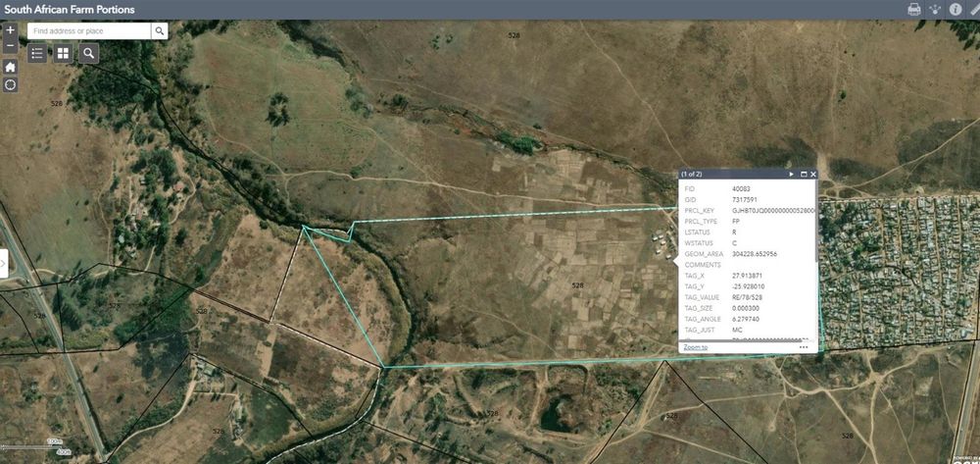Open the About info widget
Viewport: 980px width, 464px height.
pos(955,9)
